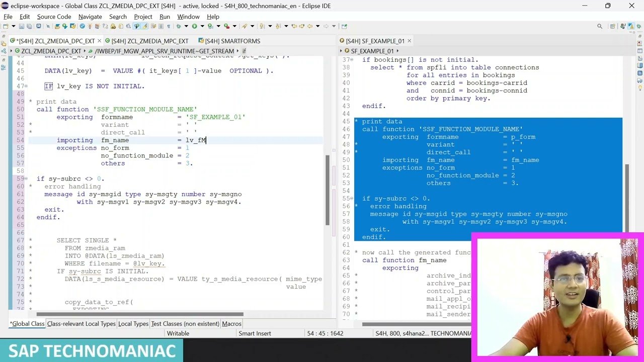
Task: Click left editor vertical scrollbar
Action: coord(328,190)
